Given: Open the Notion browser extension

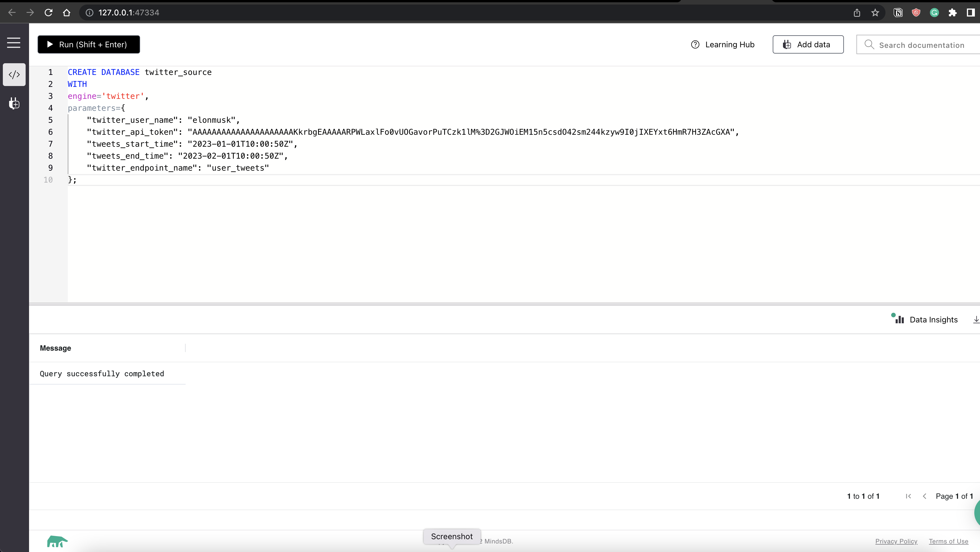Looking at the screenshot, I should (898, 13).
